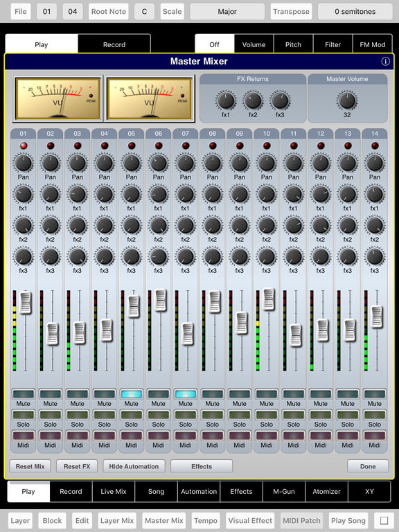Open the root note C selector
Screen dimensions: 399x532
click(144, 12)
